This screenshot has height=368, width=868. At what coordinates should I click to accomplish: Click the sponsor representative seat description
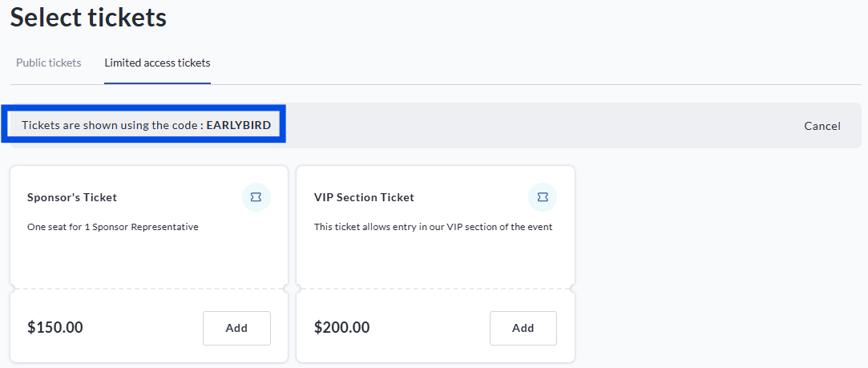(112, 227)
